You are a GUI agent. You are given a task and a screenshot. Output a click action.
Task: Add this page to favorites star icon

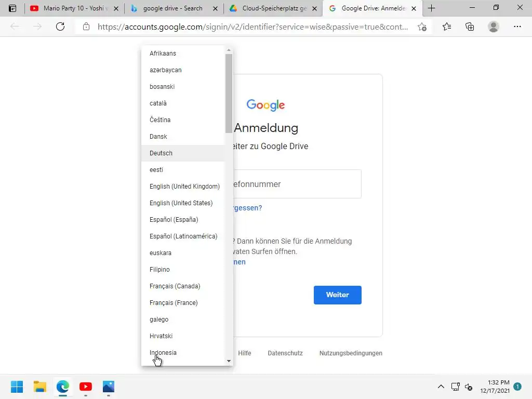click(x=422, y=27)
